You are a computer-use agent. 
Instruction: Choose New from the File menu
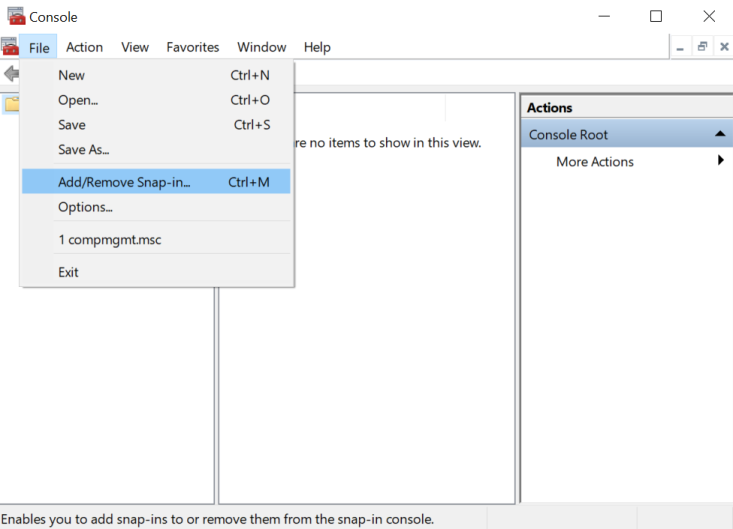tap(156, 75)
